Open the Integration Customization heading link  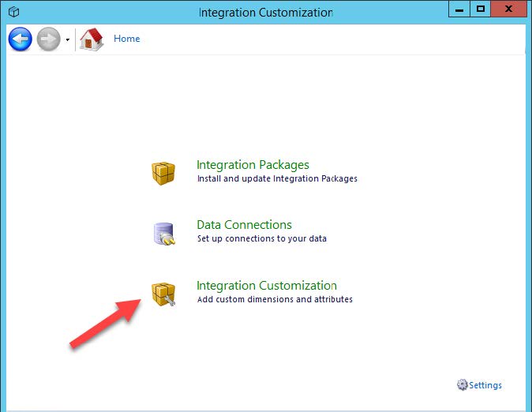[266, 286]
